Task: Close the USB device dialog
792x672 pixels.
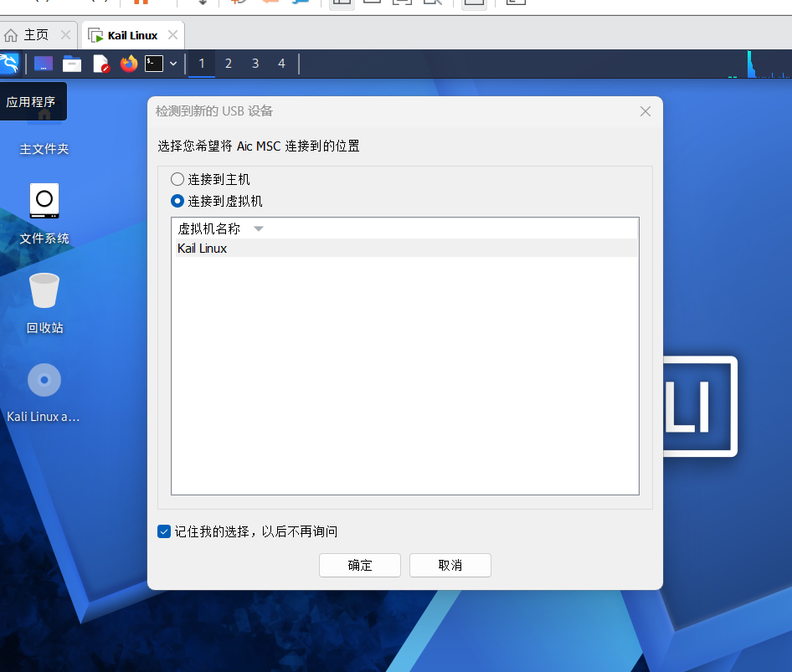Action: tap(645, 111)
